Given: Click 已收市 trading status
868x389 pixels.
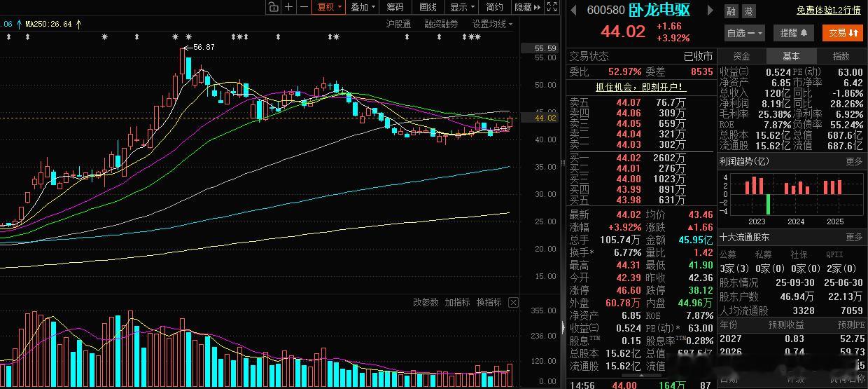Looking at the screenshot, I should (698, 56).
